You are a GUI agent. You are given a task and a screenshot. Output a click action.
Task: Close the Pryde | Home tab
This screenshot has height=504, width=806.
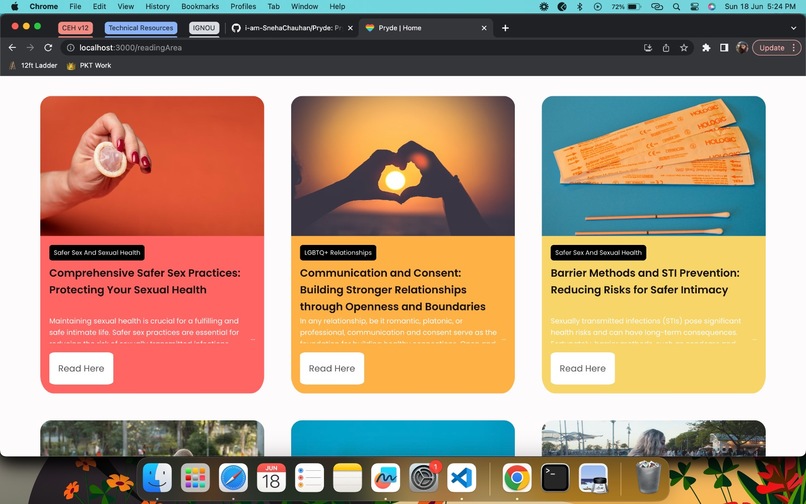pos(484,28)
